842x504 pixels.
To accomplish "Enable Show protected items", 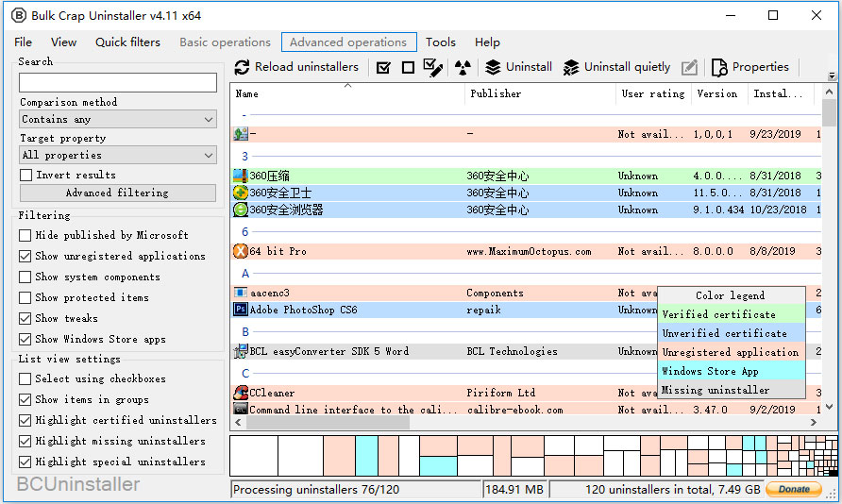I will coord(25,297).
